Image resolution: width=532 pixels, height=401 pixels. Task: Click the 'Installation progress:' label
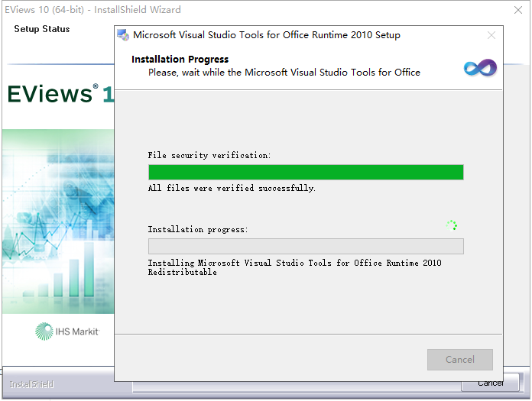coord(198,229)
